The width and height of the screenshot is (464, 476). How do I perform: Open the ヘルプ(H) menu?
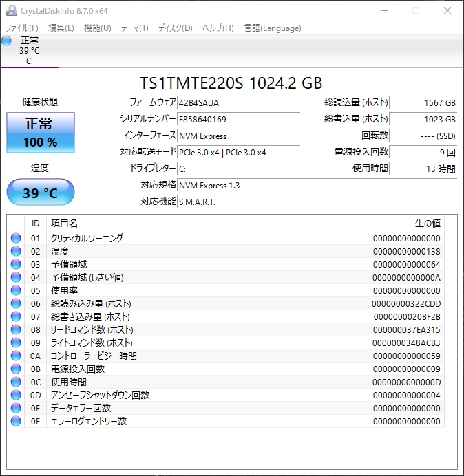(218, 28)
